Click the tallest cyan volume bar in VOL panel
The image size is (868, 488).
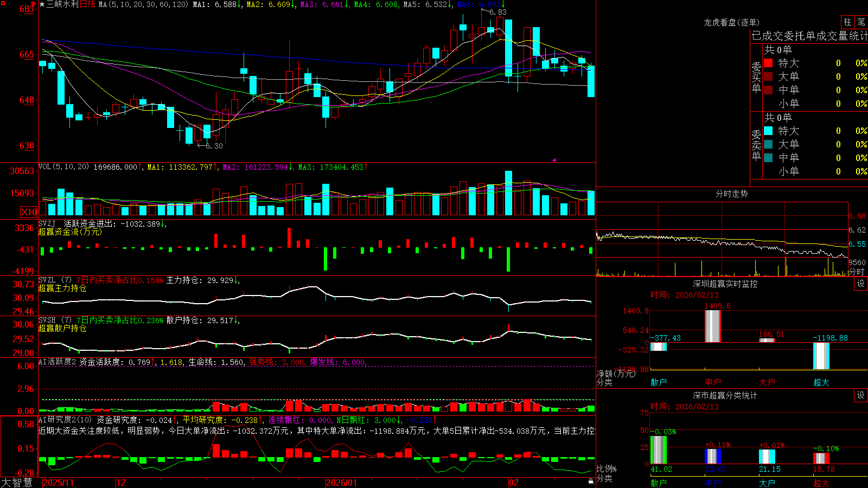coord(508,193)
